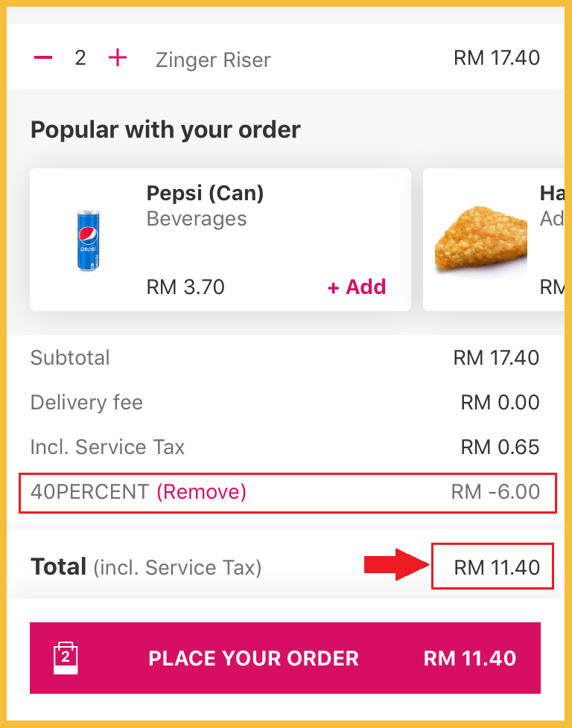572x728 pixels.
Task: Open the Pepsi (Can) item title
Action: (x=206, y=194)
